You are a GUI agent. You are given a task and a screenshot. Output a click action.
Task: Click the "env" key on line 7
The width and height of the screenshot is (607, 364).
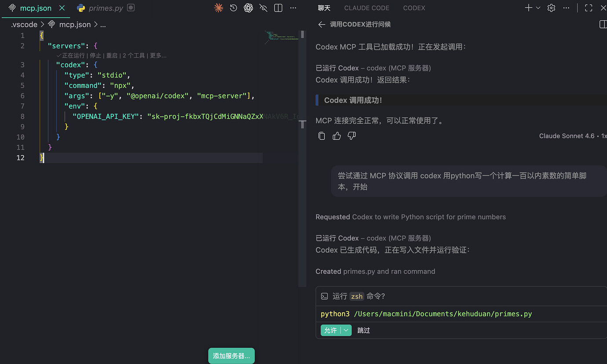(74, 106)
